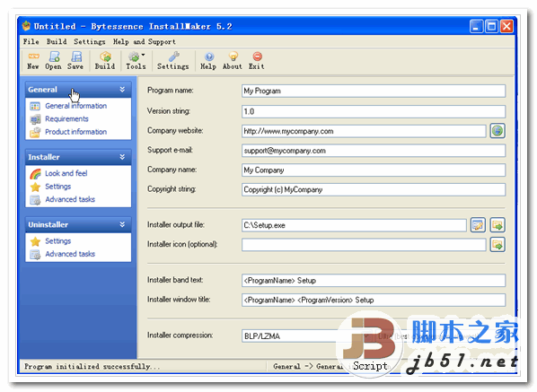This screenshot has height=392, width=537.
Task: Open the Requirements page in sidebar
Action: point(66,119)
